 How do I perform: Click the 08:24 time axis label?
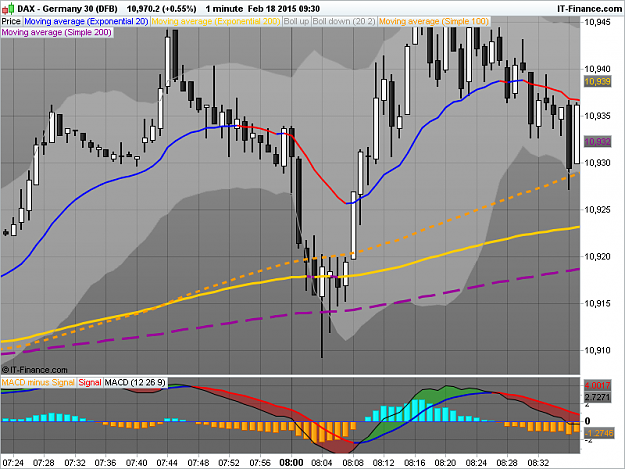pyautogui.click(x=476, y=463)
